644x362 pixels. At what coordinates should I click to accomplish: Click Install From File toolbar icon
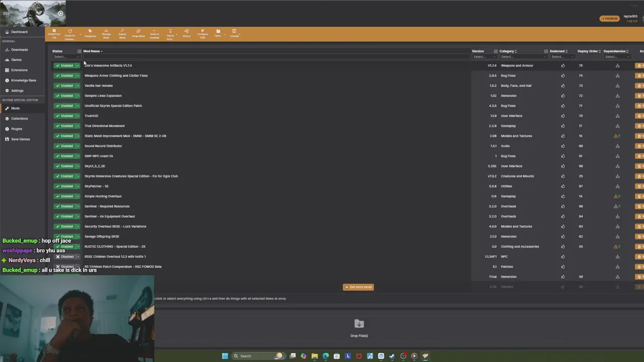pos(54,34)
